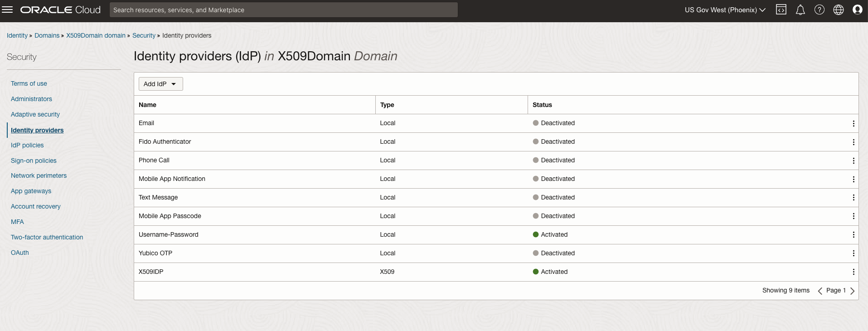Open Network perimeters in sidebar

pyautogui.click(x=39, y=175)
